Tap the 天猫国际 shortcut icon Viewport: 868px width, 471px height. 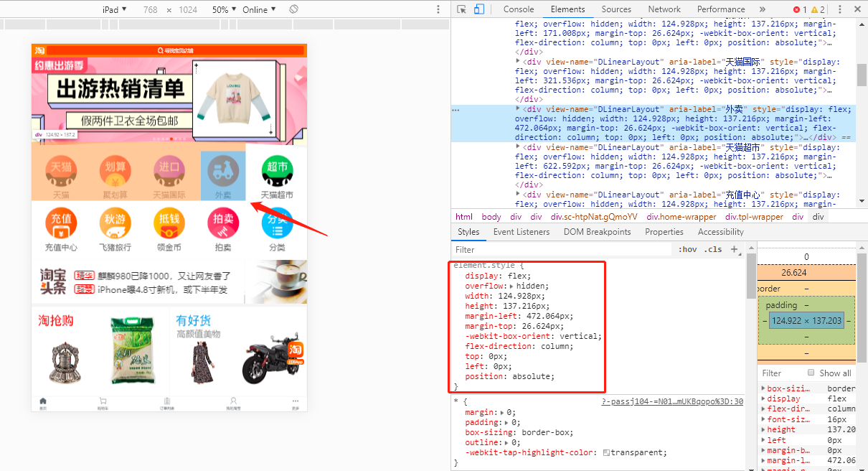tap(169, 171)
